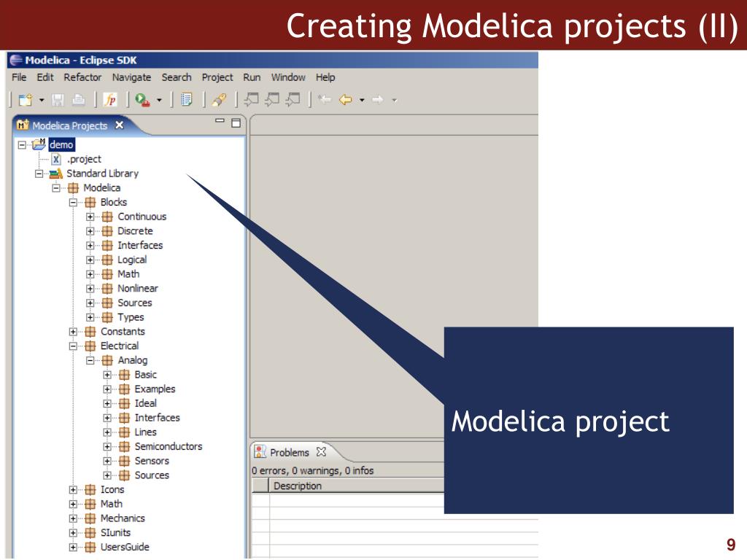Expand the Constants package
Viewport: 747px width, 560px height.
tap(74, 332)
